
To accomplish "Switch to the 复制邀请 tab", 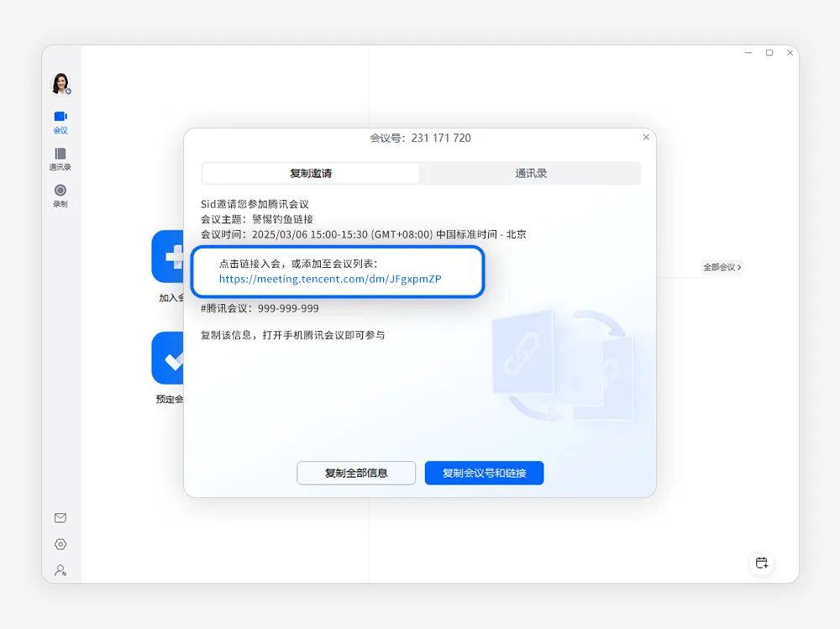I will (311, 173).
